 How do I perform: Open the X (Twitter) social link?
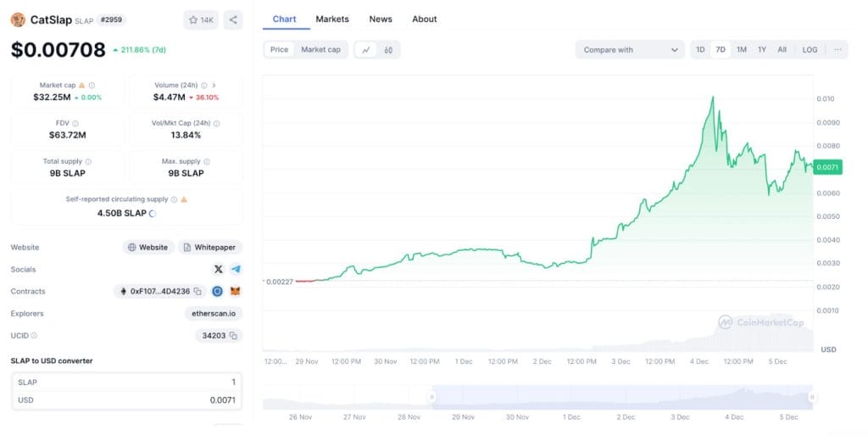pos(218,269)
